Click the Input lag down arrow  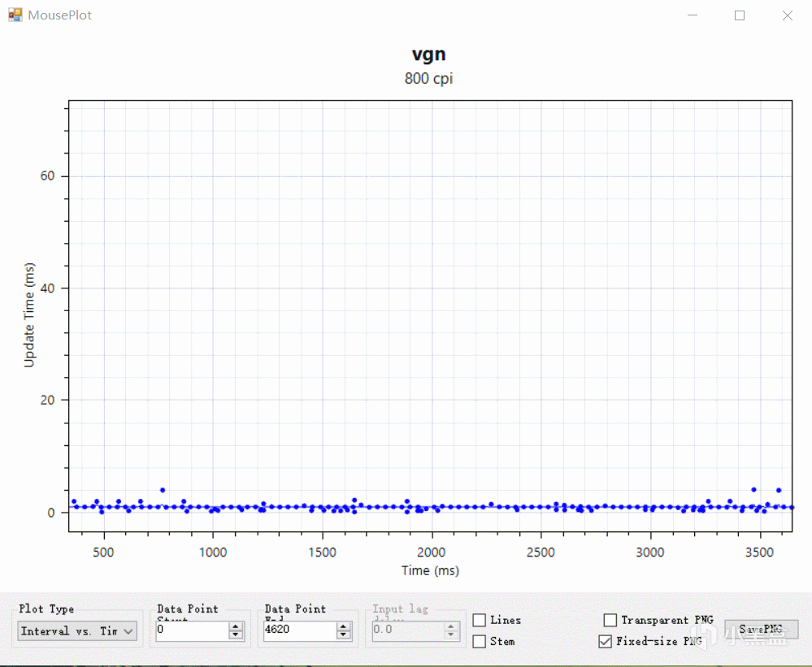coord(451,635)
